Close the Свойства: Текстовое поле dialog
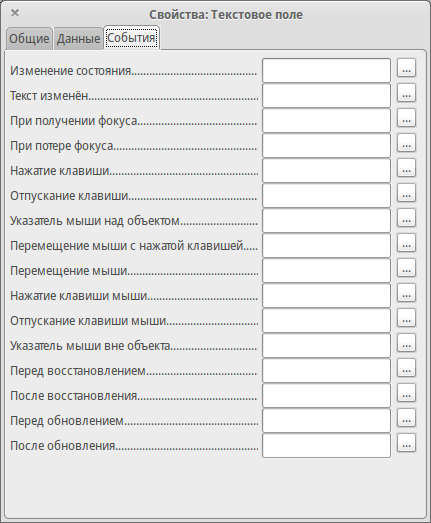431x523 pixels. [15, 13]
